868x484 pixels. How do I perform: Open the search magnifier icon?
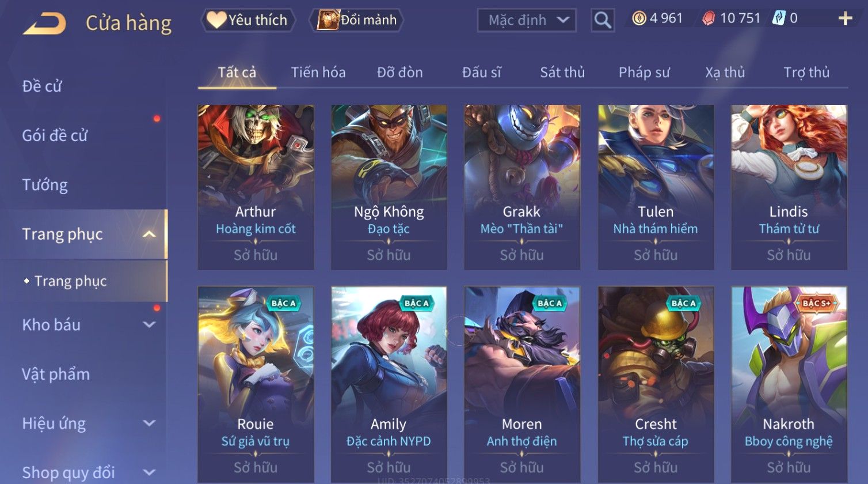603,20
